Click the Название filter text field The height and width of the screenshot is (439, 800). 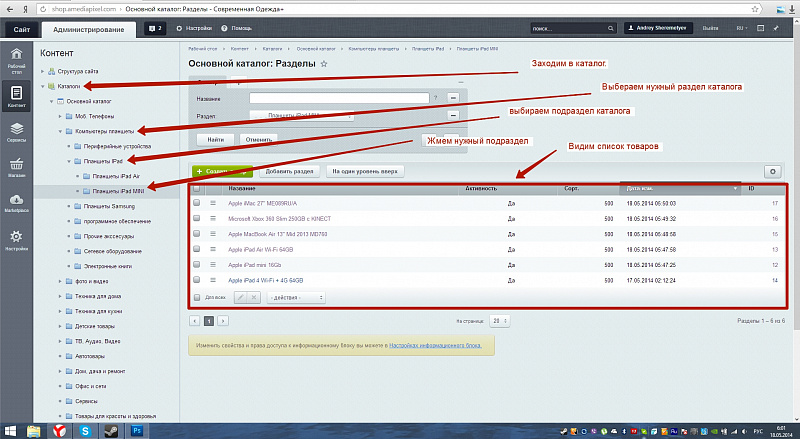tap(339, 98)
